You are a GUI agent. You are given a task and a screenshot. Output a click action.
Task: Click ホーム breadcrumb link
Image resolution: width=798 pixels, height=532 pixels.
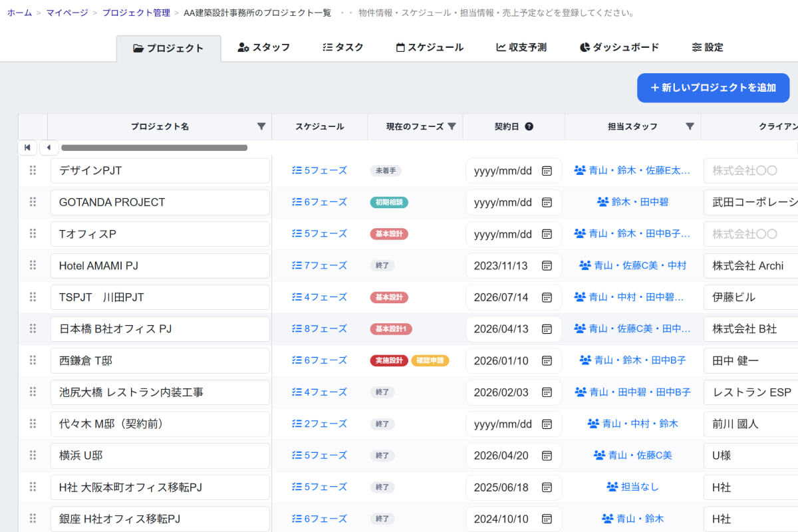click(x=19, y=13)
